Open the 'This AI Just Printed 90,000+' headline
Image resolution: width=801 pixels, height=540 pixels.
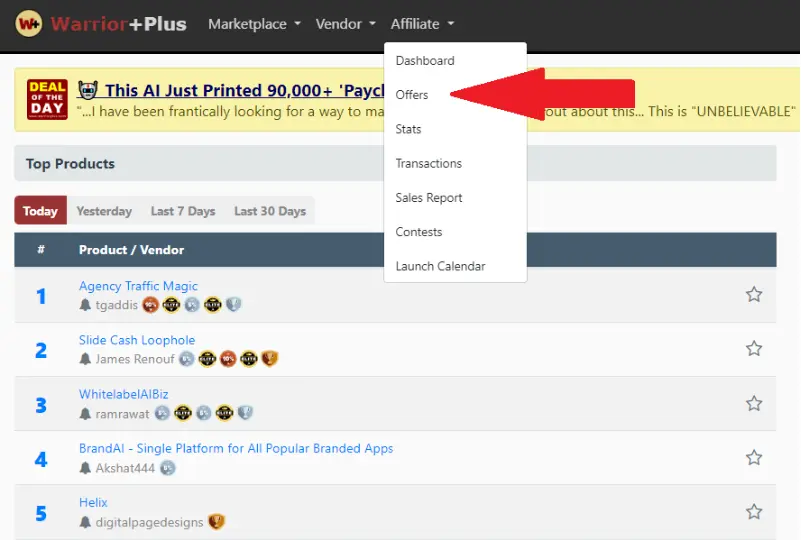pyautogui.click(x=245, y=90)
